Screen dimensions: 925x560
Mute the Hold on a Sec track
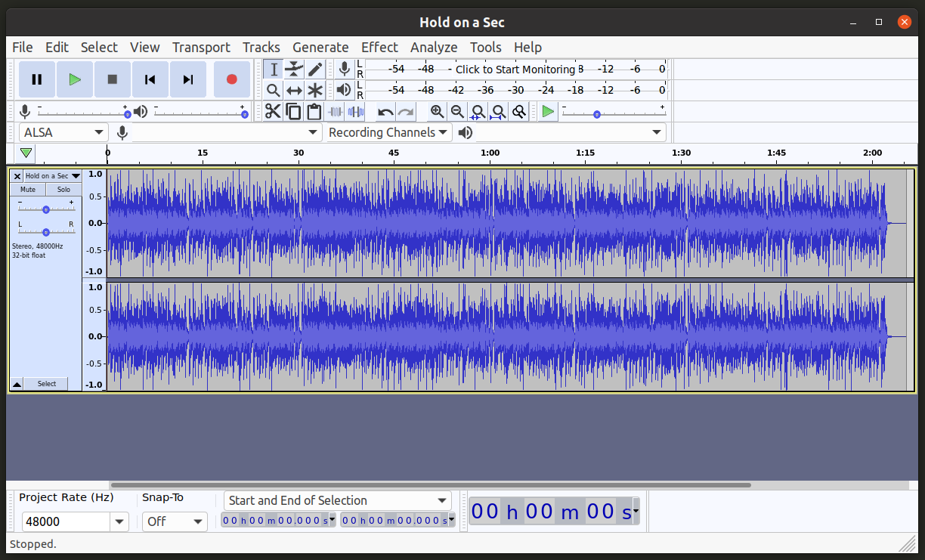click(x=27, y=189)
